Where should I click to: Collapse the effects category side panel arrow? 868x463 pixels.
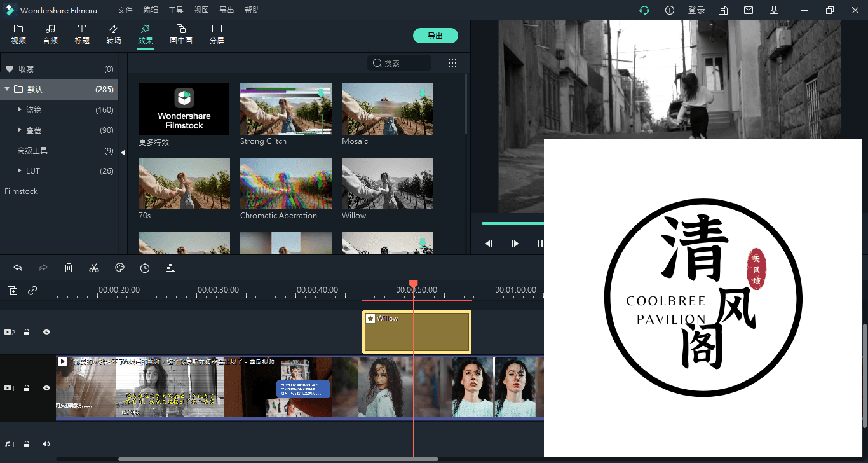pos(123,152)
